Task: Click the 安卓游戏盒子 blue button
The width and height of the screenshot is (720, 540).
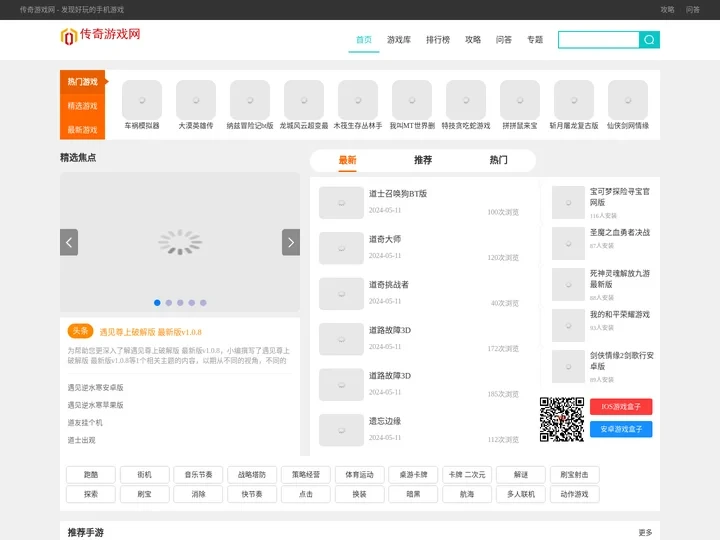Action: click(x=621, y=429)
